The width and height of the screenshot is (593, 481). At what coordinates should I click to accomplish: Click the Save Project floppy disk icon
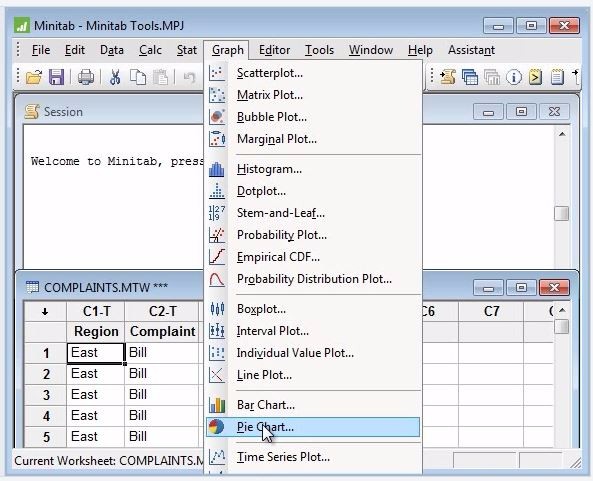pyautogui.click(x=56, y=77)
